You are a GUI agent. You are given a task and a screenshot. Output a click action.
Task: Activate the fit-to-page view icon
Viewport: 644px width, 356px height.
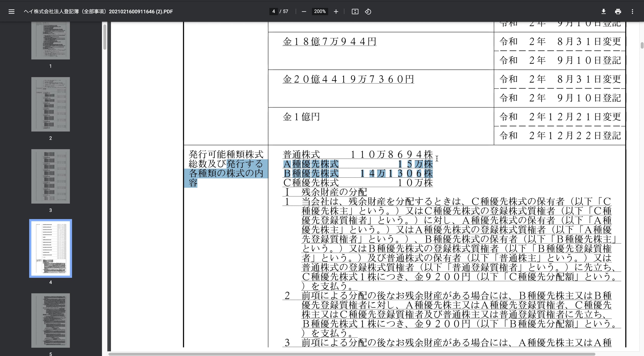pos(355,12)
